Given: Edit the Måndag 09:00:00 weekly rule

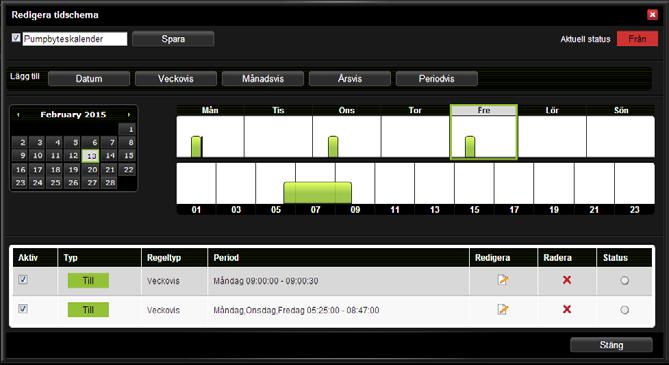Looking at the screenshot, I should (503, 280).
